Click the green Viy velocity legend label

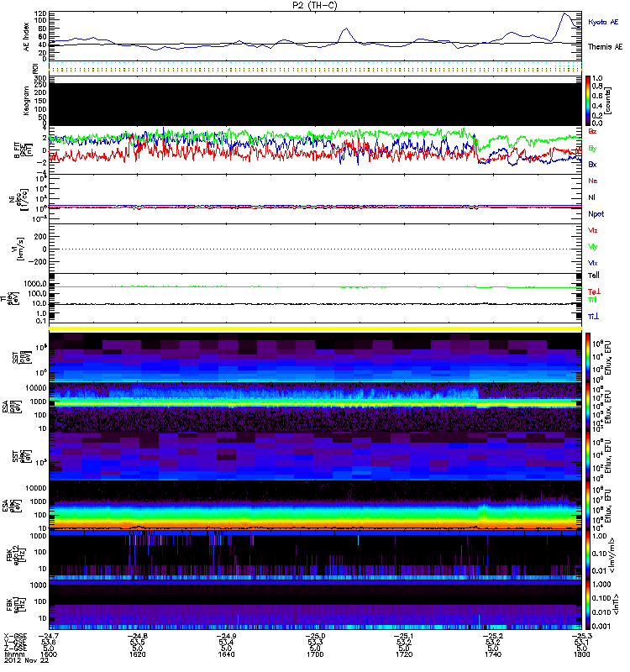[592, 247]
